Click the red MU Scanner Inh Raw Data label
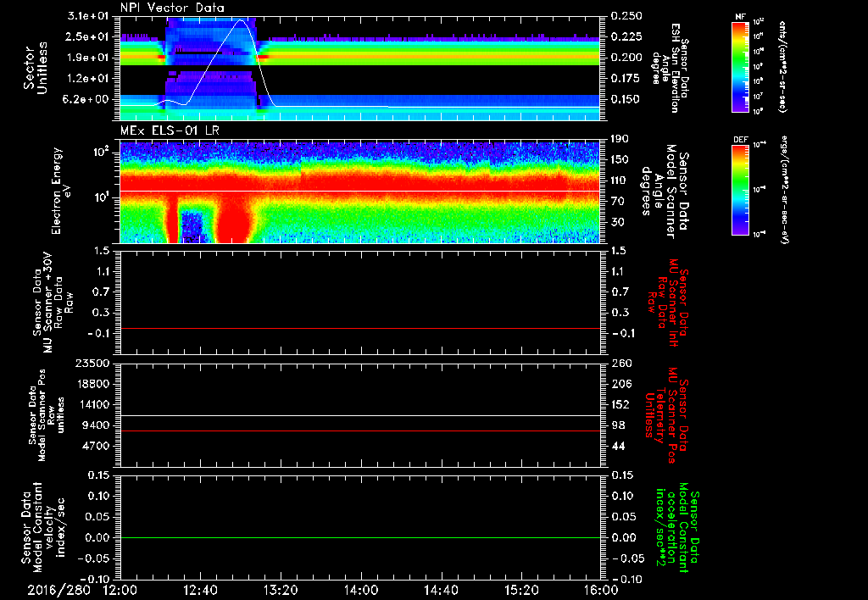This screenshot has height=600, width=868. [666, 303]
